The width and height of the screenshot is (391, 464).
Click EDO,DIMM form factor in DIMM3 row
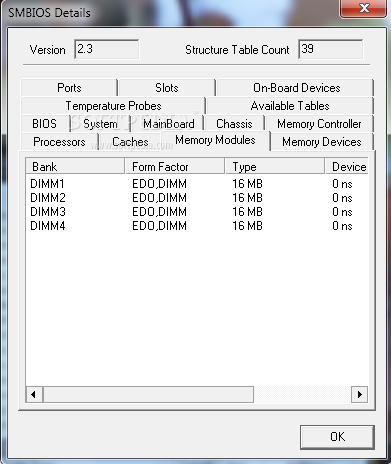[159, 212]
